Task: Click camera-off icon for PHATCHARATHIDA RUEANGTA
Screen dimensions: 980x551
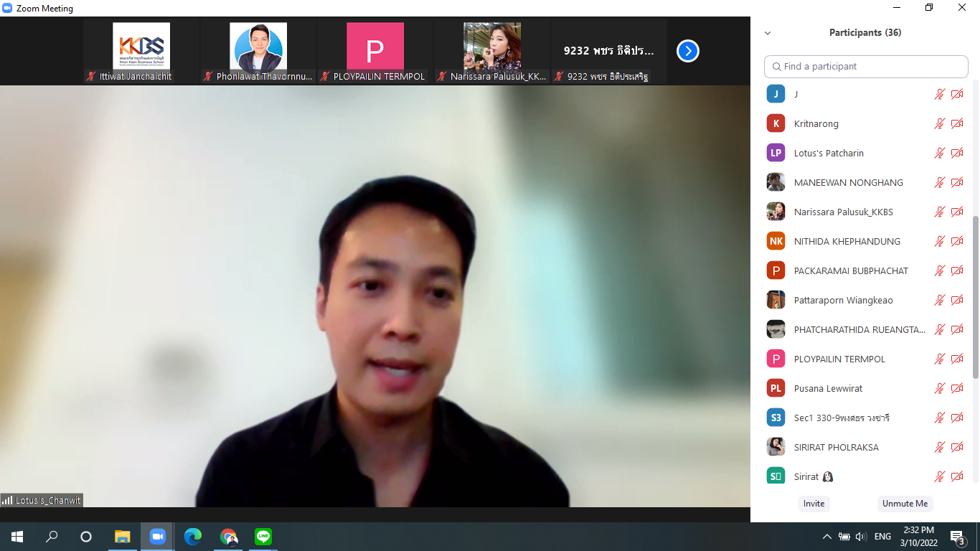Action: coord(957,329)
